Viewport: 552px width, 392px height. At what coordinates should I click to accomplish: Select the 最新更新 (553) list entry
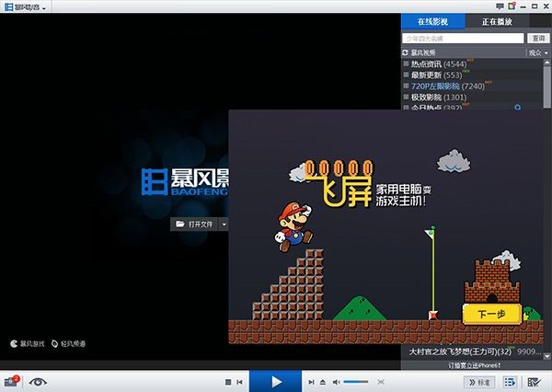click(x=436, y=75)
